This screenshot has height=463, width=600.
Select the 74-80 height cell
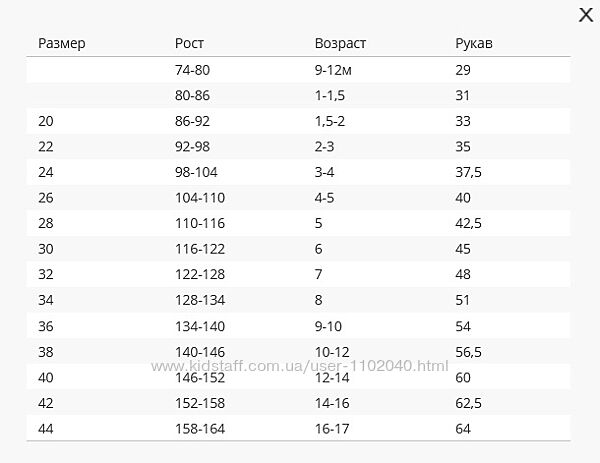[x=193, y=71]
